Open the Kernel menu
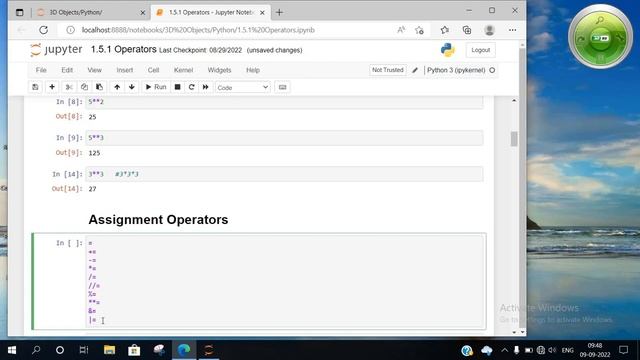640x360 pixels. coord(183,70)
